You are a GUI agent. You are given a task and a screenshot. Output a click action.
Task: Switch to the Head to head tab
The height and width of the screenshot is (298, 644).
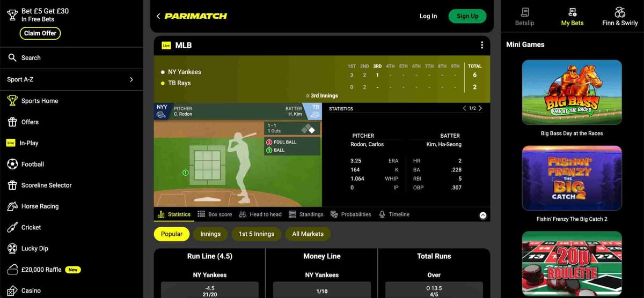tap(260, 214)
